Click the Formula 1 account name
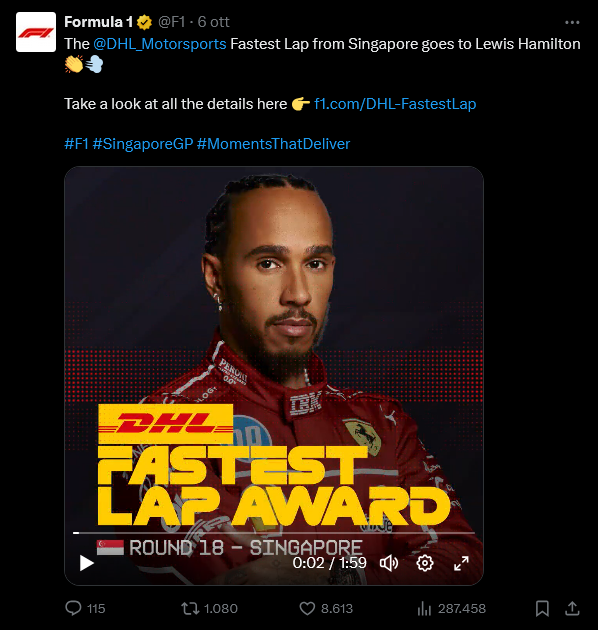Viewport: 598px width, 630px height. tap(98, 22)
